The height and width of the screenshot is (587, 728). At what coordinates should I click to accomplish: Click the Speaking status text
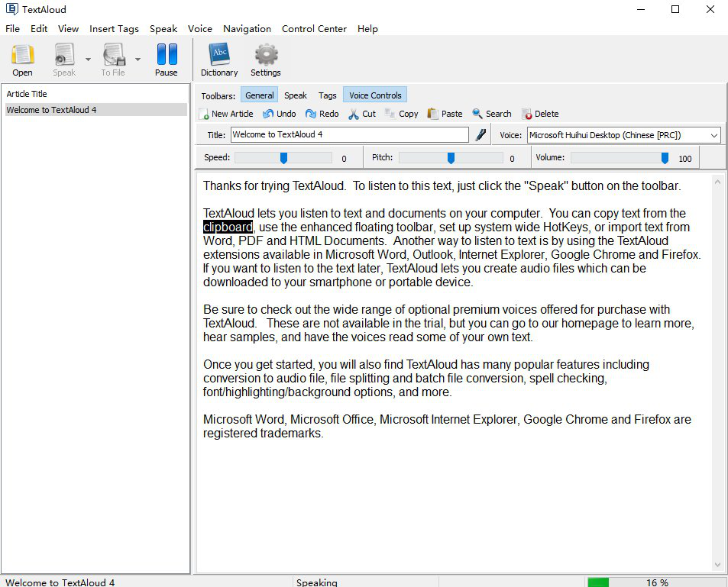(317, 582)
